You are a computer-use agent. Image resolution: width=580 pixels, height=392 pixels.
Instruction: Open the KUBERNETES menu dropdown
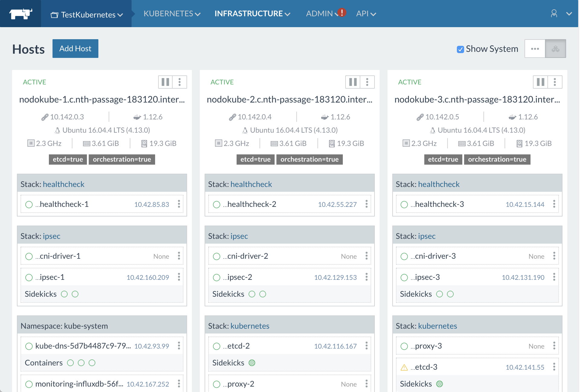172,14
